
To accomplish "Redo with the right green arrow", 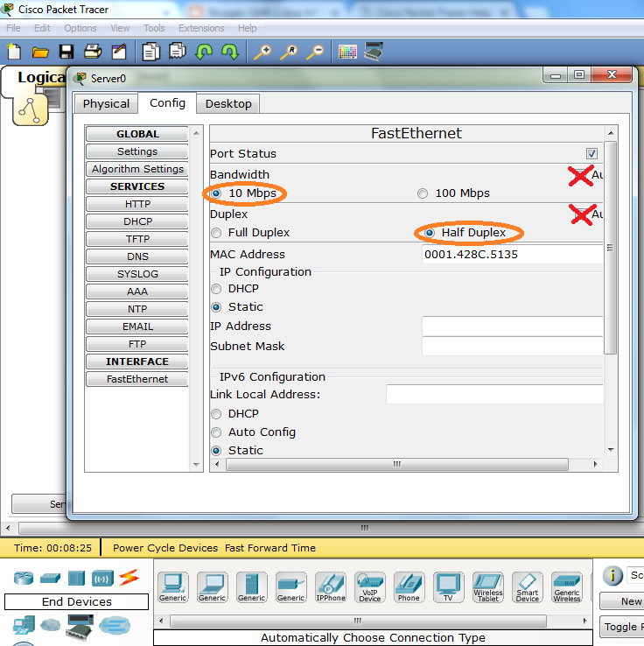I will [x=230, y=52].
